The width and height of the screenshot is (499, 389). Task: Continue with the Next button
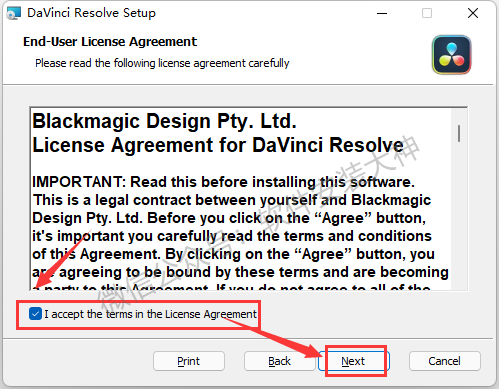(x=353, y=361)
